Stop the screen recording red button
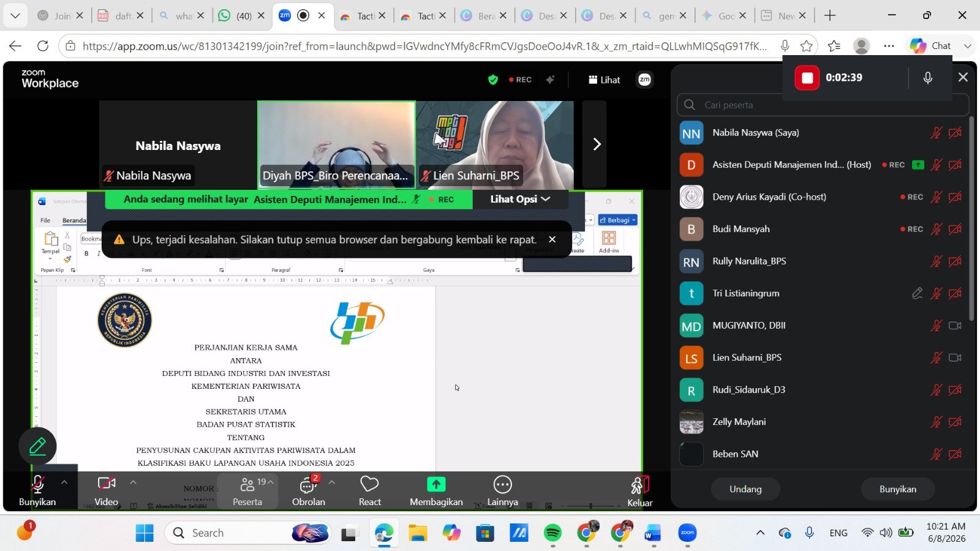The height and width of the screenshot is (551, 980). pyautogui.click(x=807, y=78)
